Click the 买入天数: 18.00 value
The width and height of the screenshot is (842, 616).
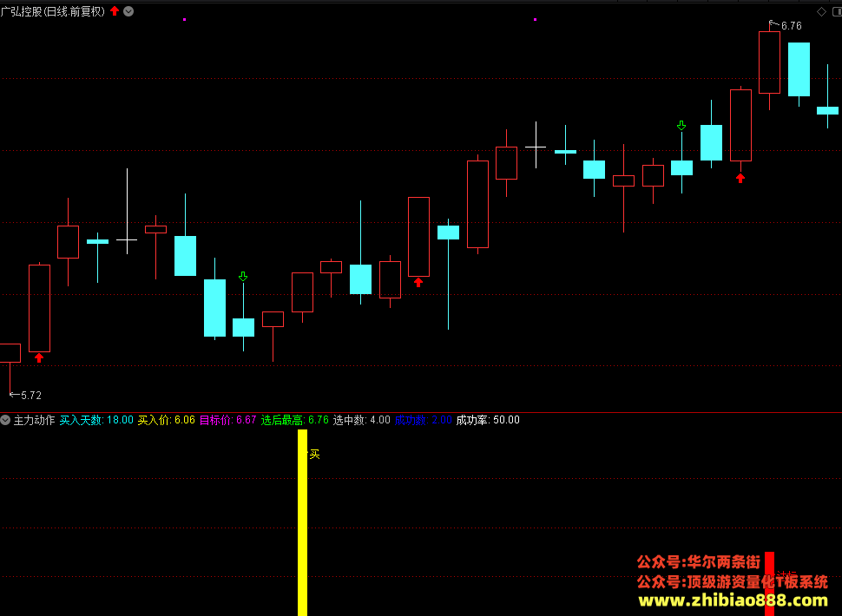tap(96, 420)
